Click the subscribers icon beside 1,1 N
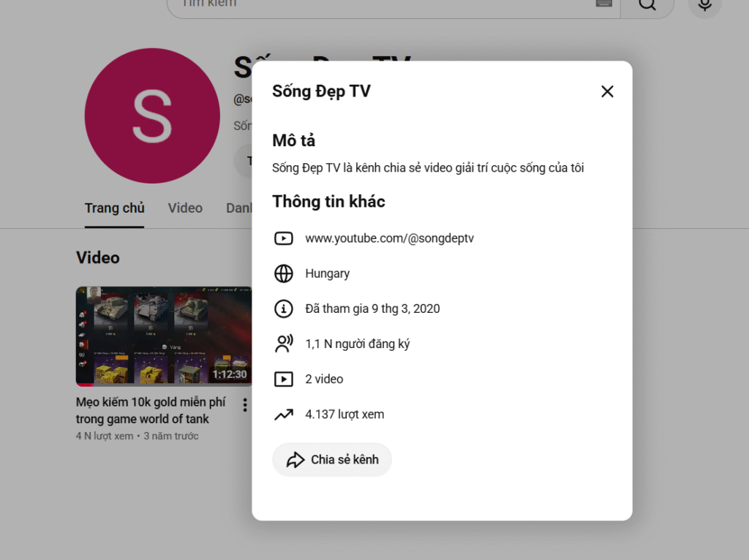 pos(283,344)
